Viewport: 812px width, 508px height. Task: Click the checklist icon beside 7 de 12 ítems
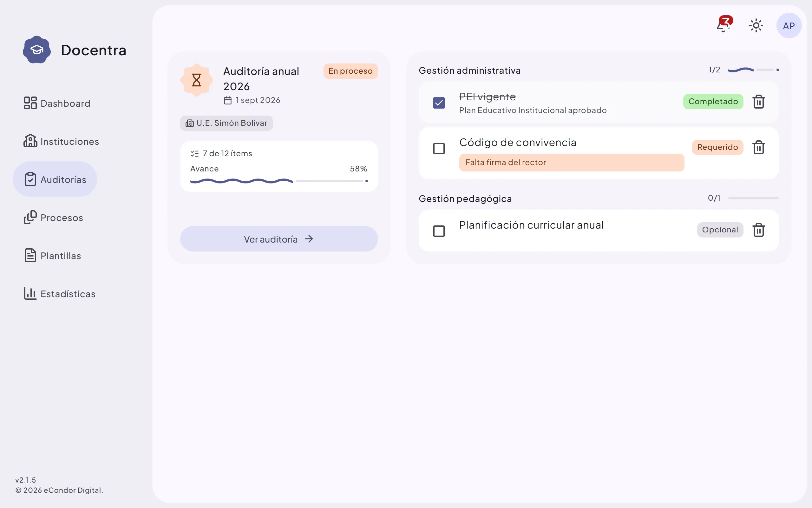[195, 154]
